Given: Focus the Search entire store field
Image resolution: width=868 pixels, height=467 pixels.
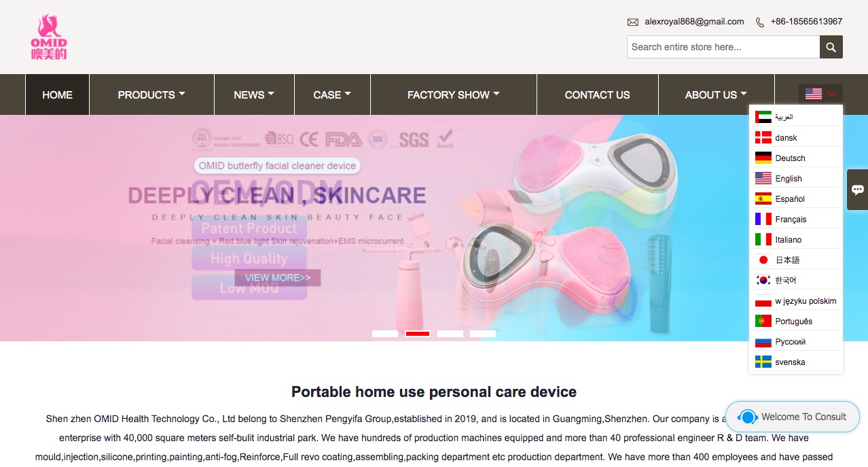Looking at the screenshot, I should point(723,47).
